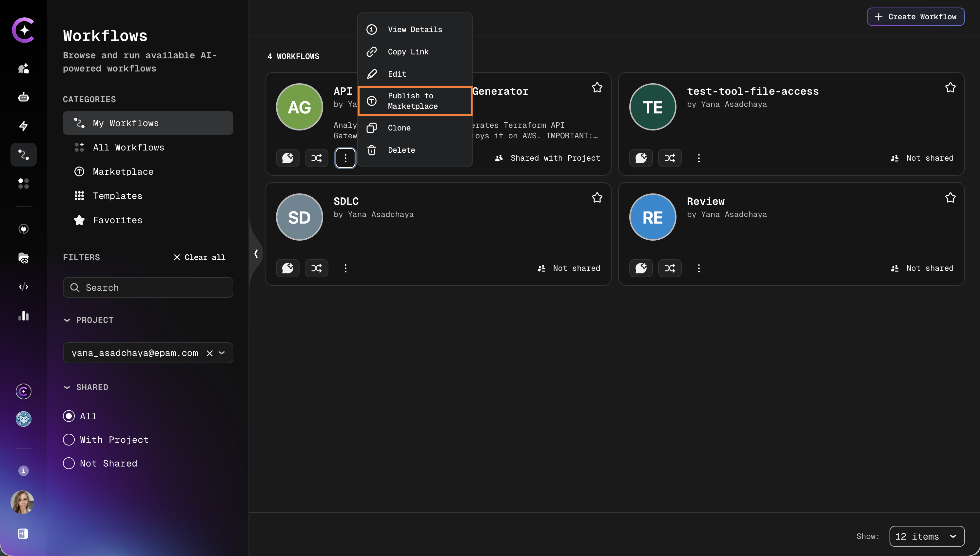980x556 pixels.
Task: Open the three-dot menu on the SDLC card
Action: click(x=345, y=268)
